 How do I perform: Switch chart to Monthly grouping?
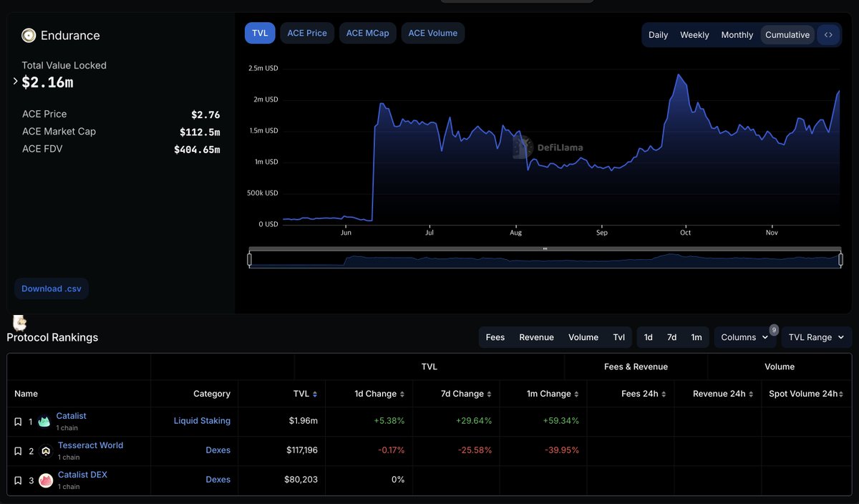(x=737, y=34)
